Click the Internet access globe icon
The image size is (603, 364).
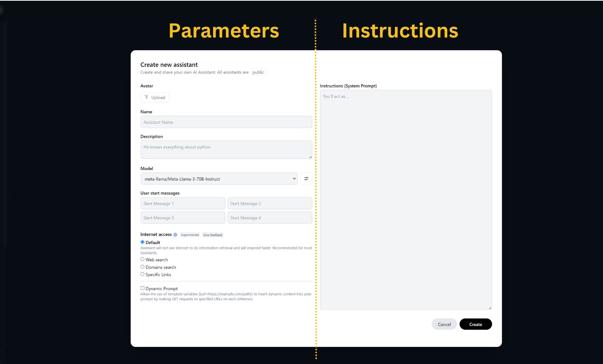[x=175, y=235]
